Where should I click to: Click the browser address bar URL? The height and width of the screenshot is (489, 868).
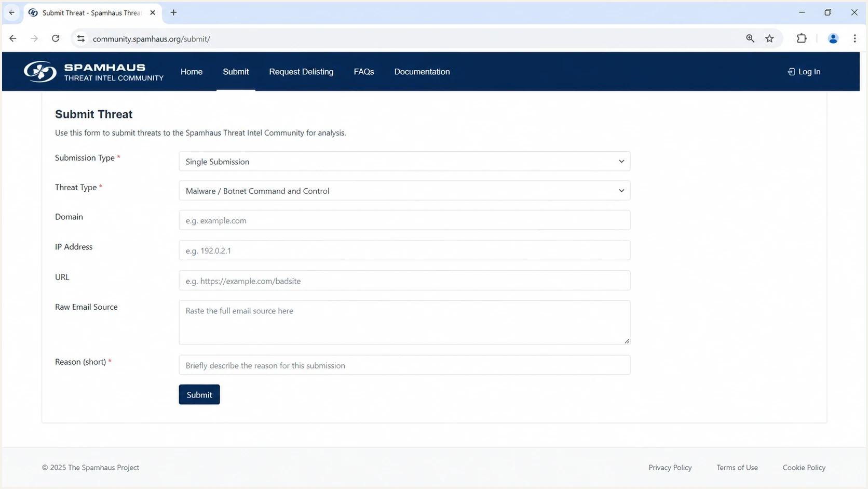pyautogui.click(x=151, y=39)
